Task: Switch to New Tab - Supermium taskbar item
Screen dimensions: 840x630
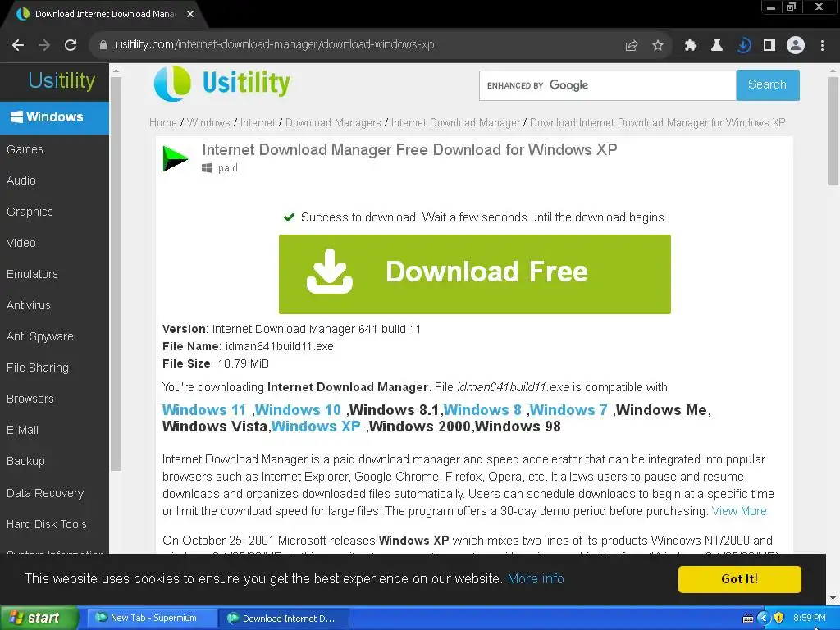Action: [151, 619]
